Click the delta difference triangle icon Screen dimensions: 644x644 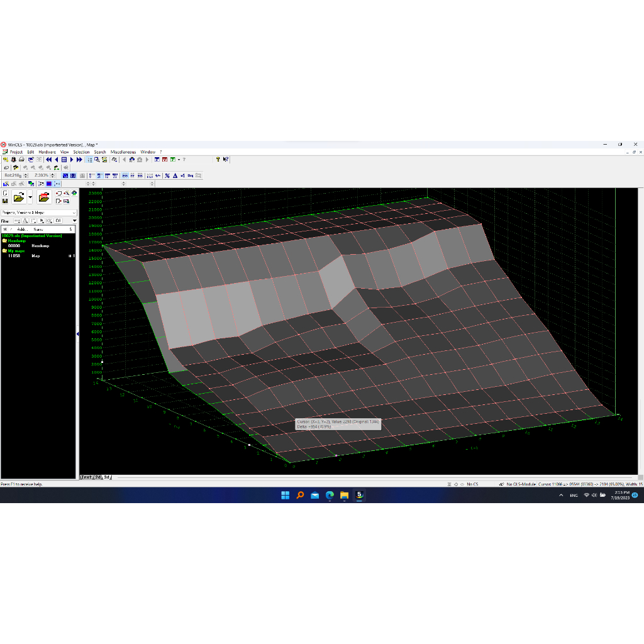click(x=174, y=175)
